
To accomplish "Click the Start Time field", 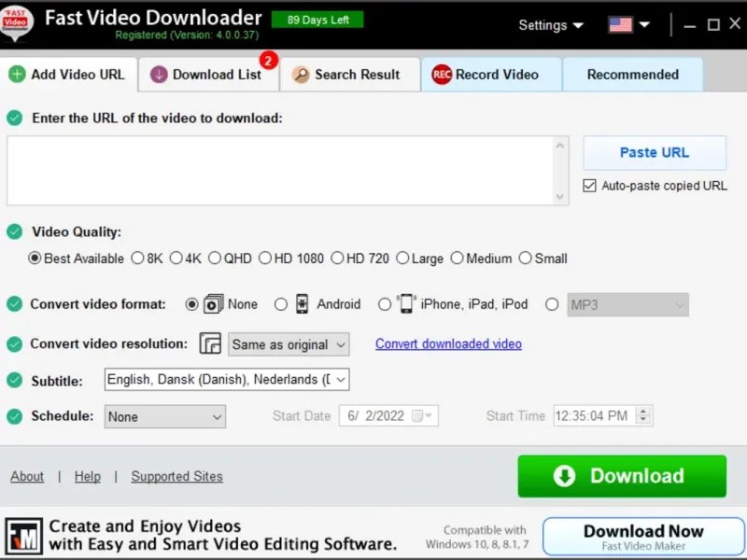I will [x=603, y=416].
